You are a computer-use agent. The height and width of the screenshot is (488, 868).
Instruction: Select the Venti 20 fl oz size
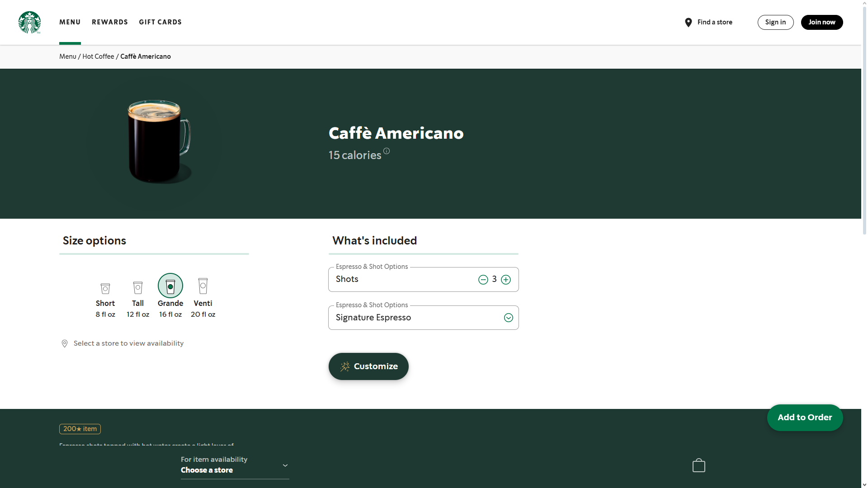[x=203, y=298]
